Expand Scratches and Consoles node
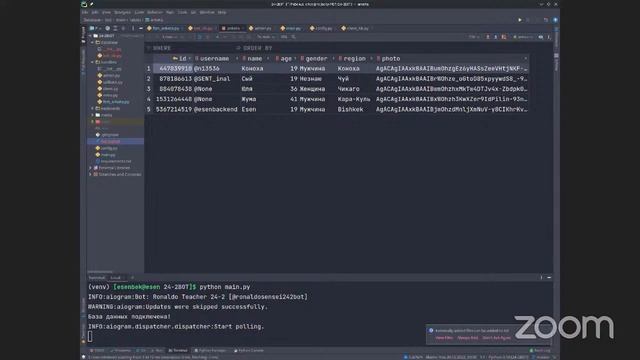This screenshot has width=640, height=360. [91, 174]
